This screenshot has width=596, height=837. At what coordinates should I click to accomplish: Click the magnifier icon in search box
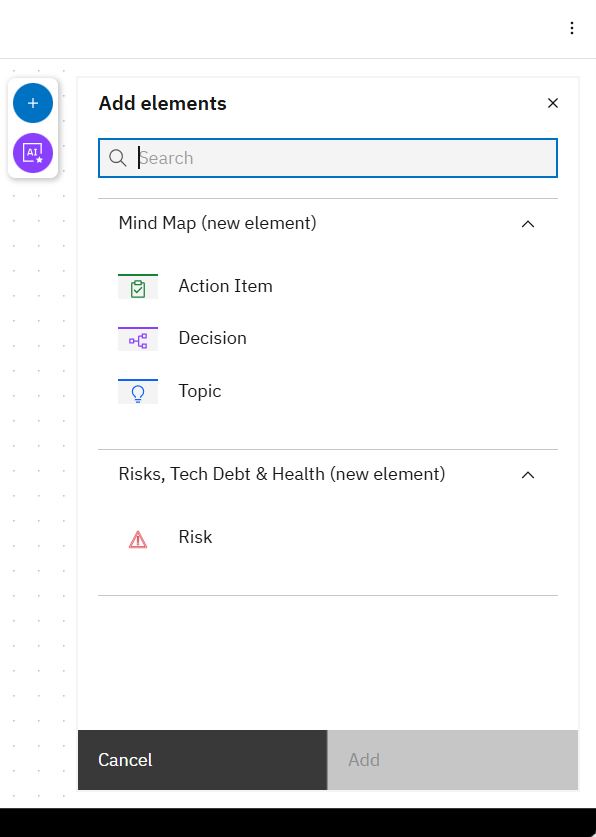(x=117, y=158)
